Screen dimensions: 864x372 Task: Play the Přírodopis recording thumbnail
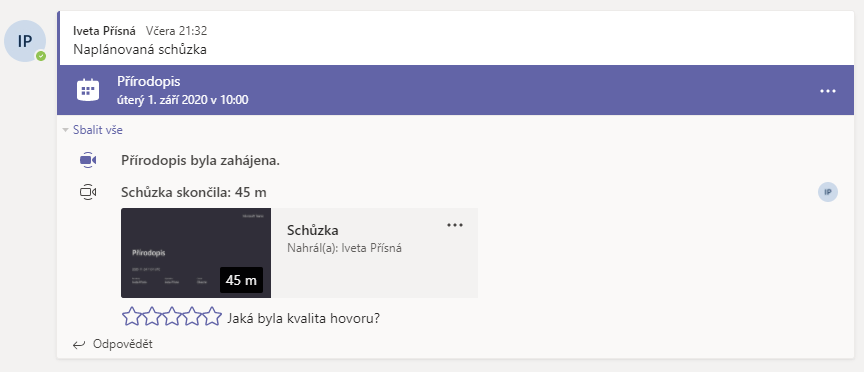pyautogui.click(x=196, y=253)
